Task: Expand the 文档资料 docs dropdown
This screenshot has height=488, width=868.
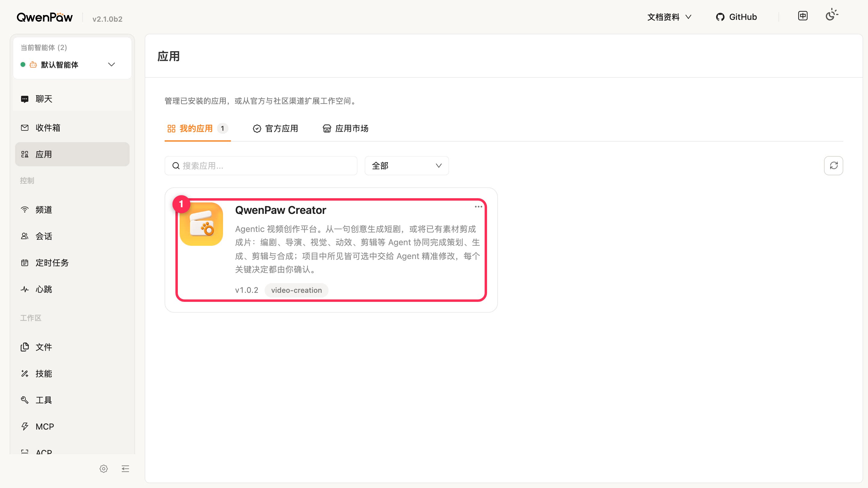Action: tap(669, 17)
